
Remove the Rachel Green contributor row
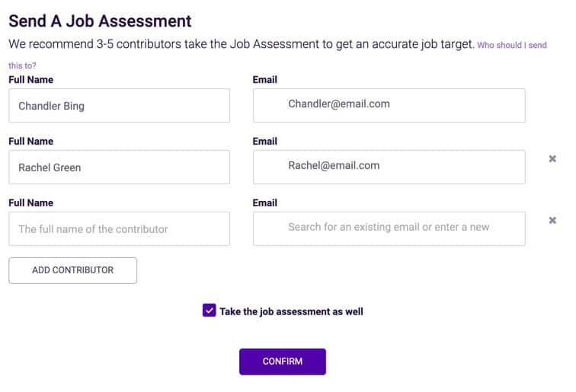click(x=552, y=158)
